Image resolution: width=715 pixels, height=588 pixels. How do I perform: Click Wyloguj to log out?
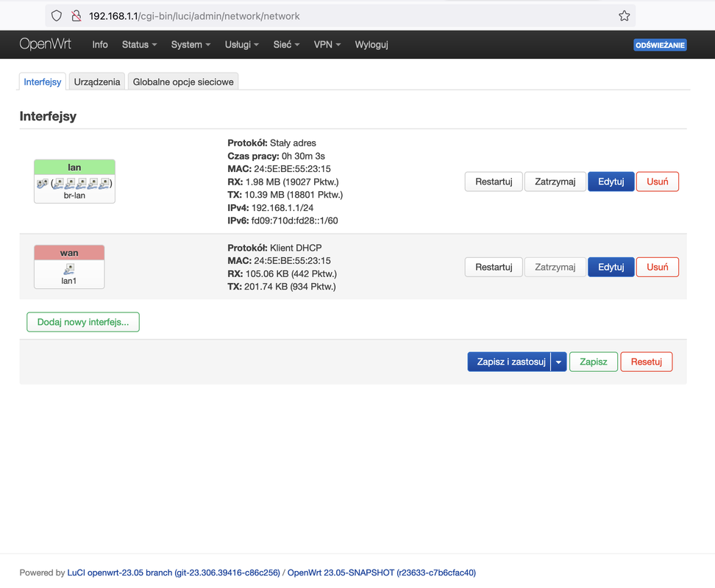pos(371,45)
